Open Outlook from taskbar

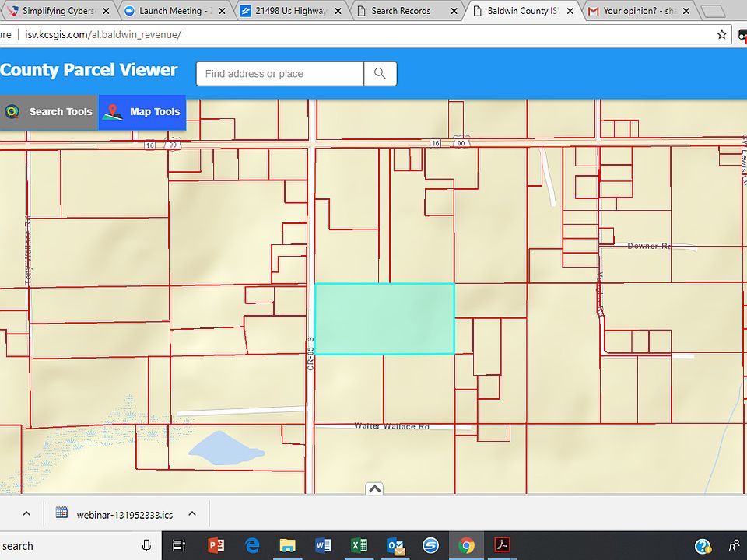(395, 545)
